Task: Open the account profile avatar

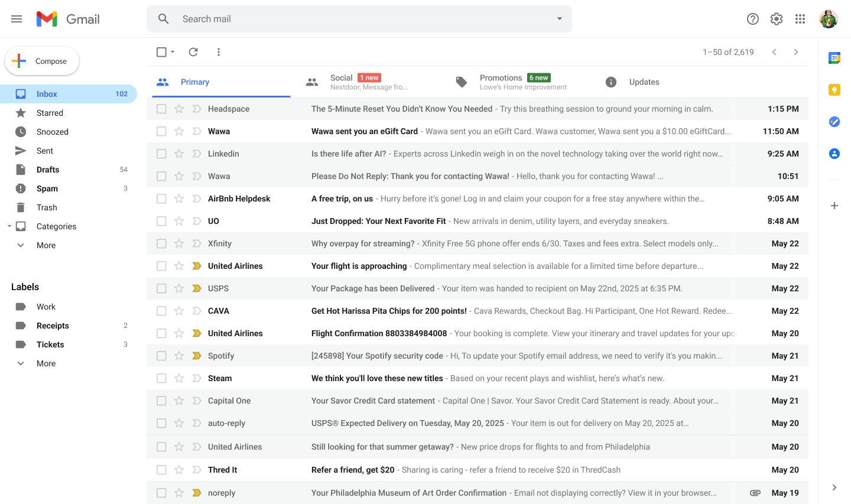Action: [829, 19]
